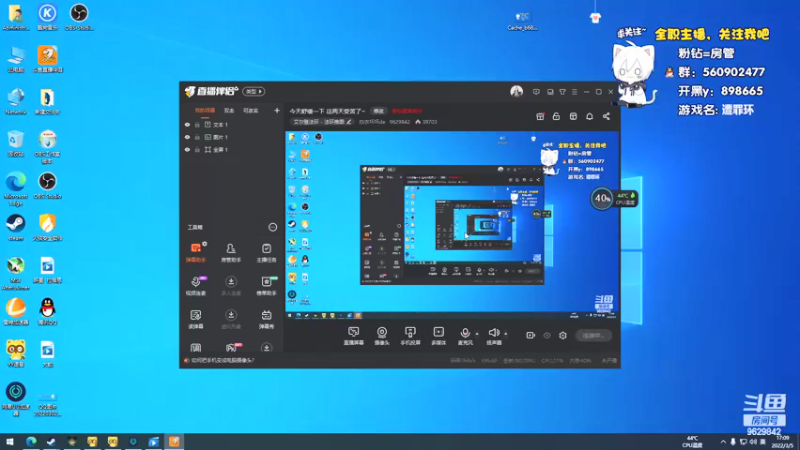Open the hamburger menu in title bar

[x=574, y=92]
